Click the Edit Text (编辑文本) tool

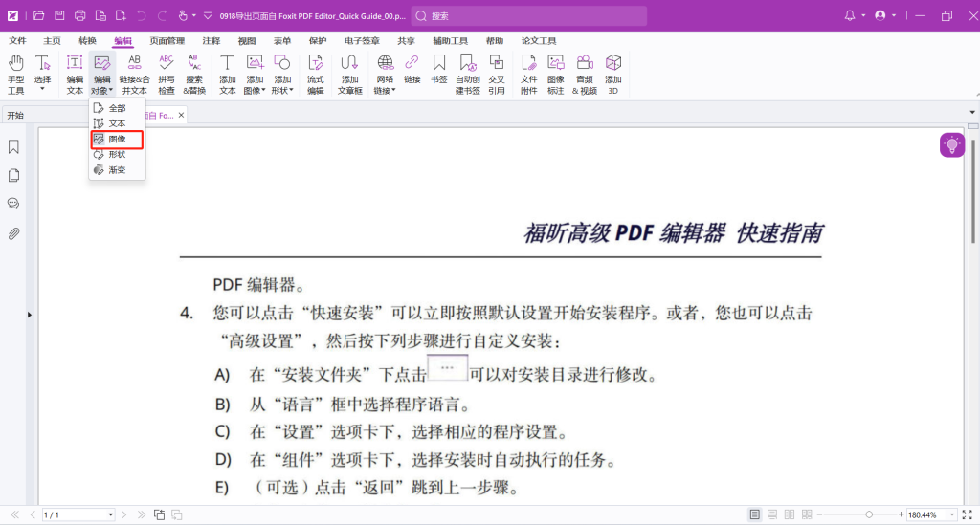(75, 75)
